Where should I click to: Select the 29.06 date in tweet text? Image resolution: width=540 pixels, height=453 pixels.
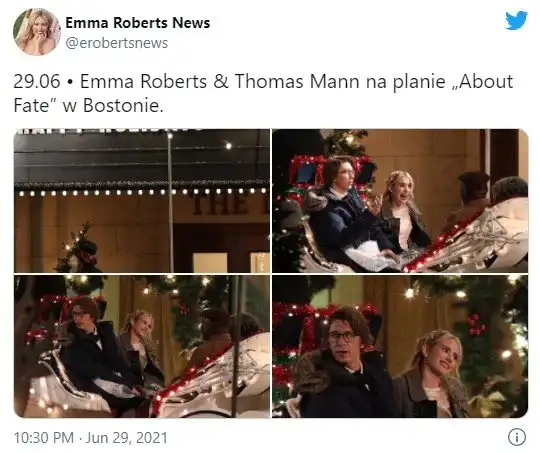tap(37, 82)
